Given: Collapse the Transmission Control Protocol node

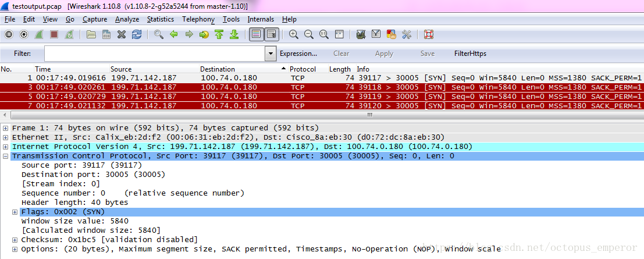Looking at the screenshot, I should tap(6, 156).
